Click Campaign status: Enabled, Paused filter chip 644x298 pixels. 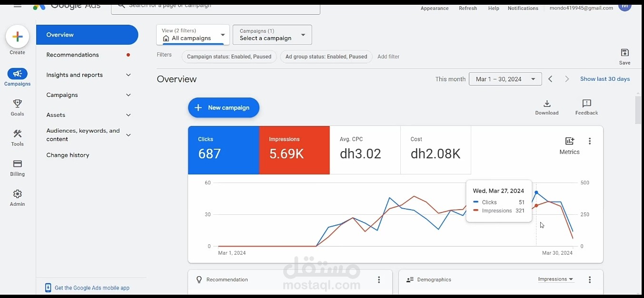[229, 57]
